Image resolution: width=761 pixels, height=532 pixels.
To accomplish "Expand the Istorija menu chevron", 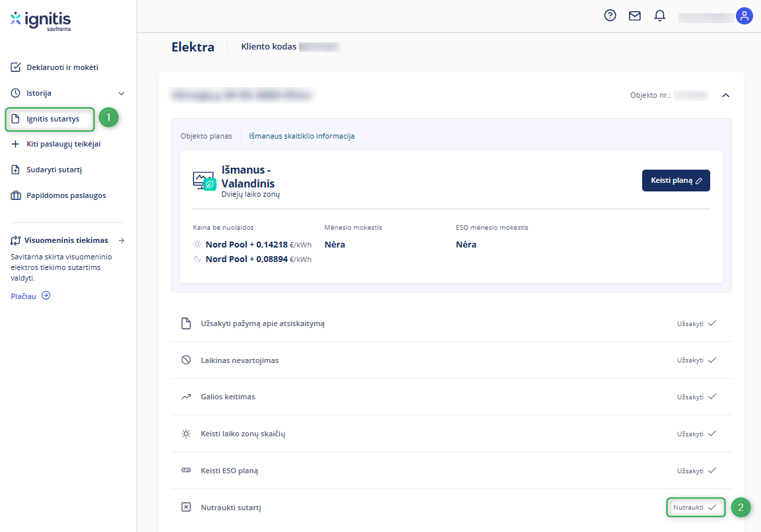I will (x=121, y=93).
